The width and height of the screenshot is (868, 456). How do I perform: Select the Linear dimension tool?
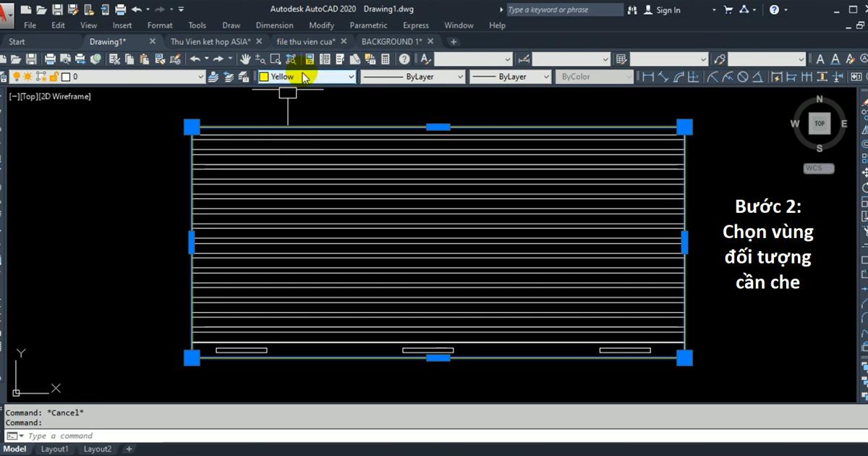[x=648, y=77]
